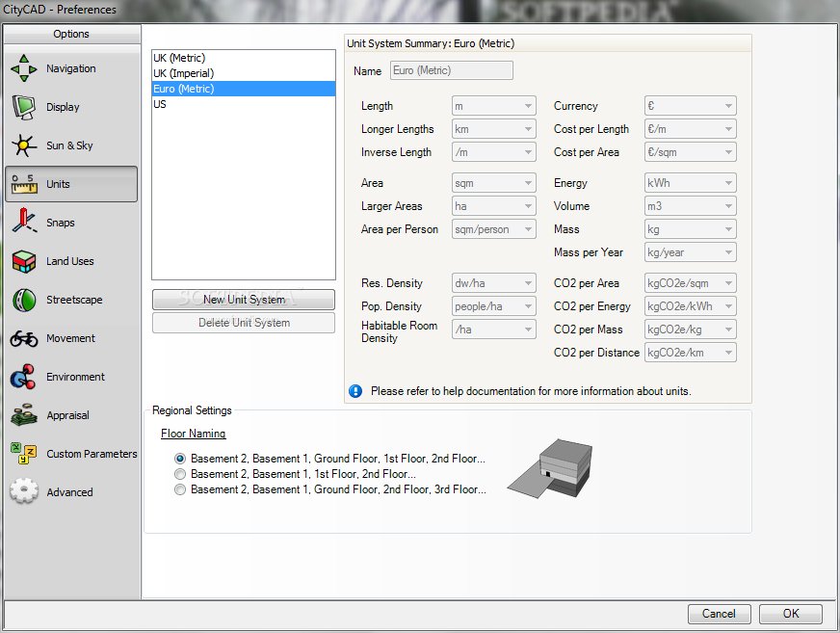Image resolution: width=840 pixels, height=633 pixels.
Task: Click the Delete Unit System button
Action: [x=244, y=323]
